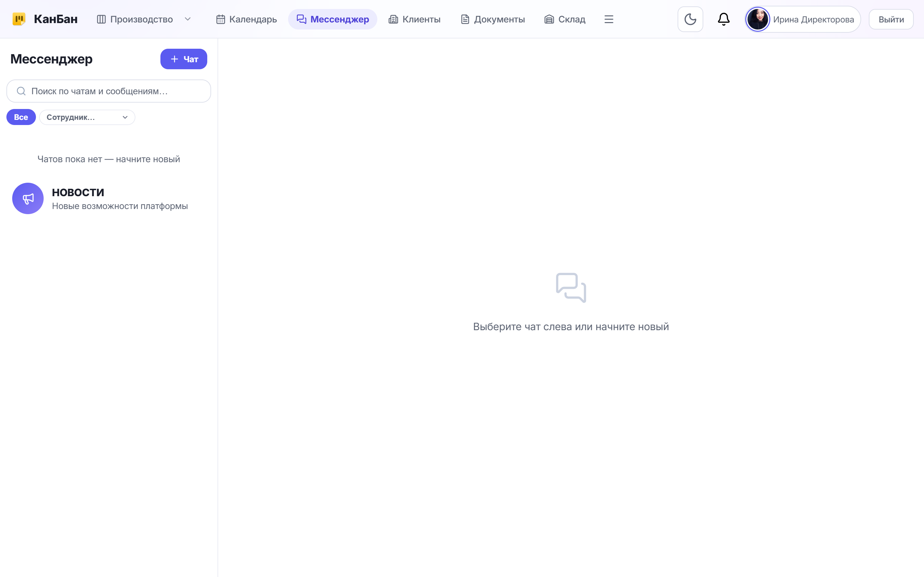Click the Выйти logout button
924x577 pixels.
coord(891,19)
